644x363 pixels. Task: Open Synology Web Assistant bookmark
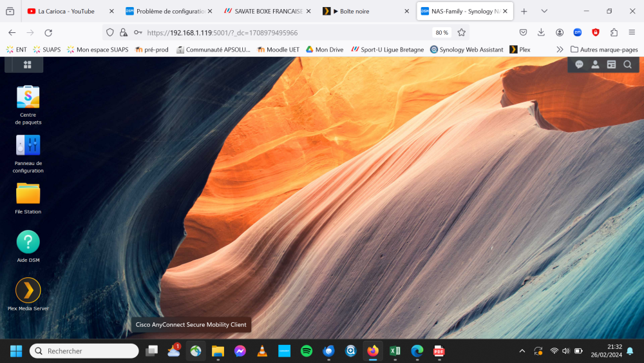(466, 50)
